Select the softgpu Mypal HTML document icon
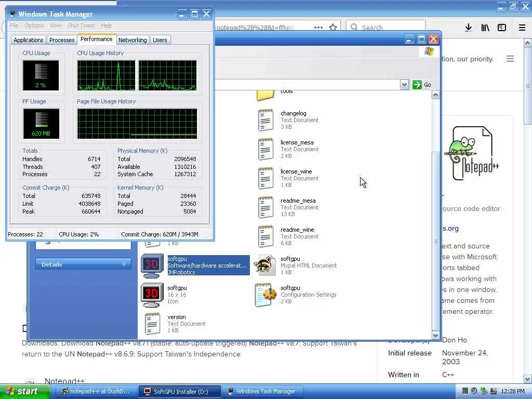 click(x=265, y=265)
